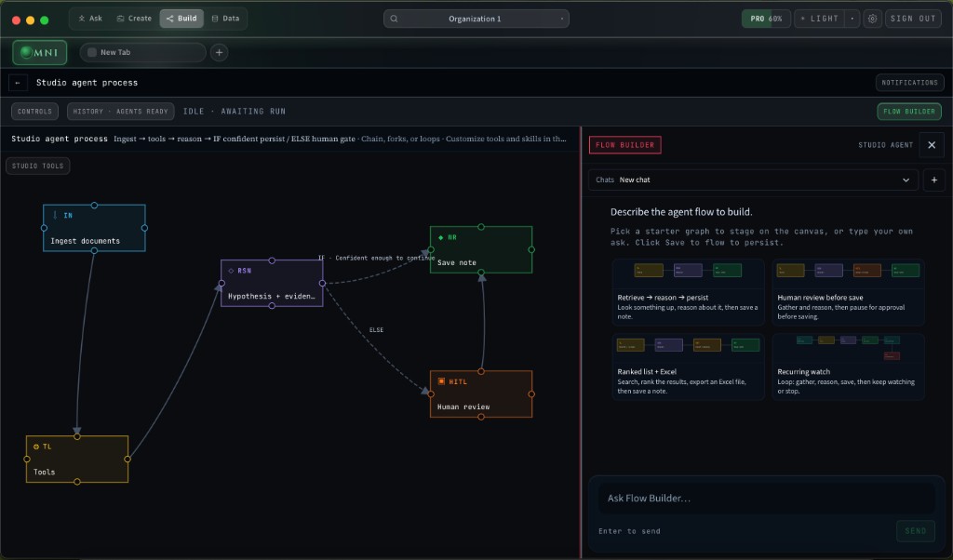Click the IN node's down-arrow icon

(x=55, y=215)
